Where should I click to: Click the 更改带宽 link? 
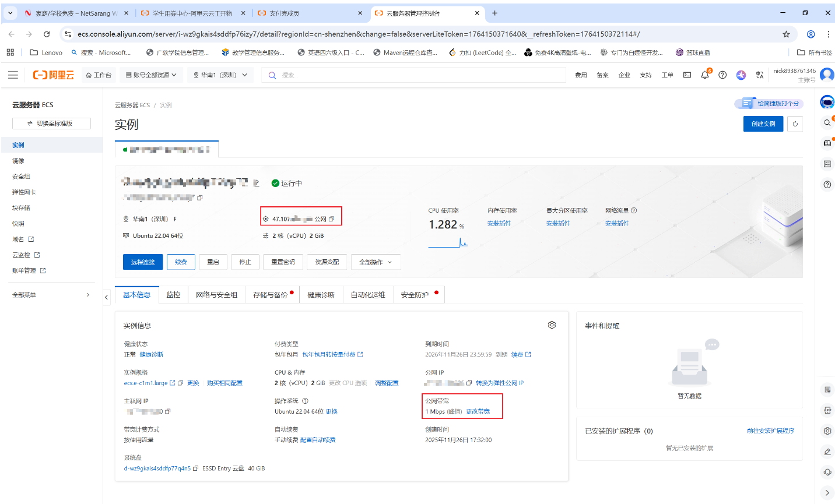(478, 411)
